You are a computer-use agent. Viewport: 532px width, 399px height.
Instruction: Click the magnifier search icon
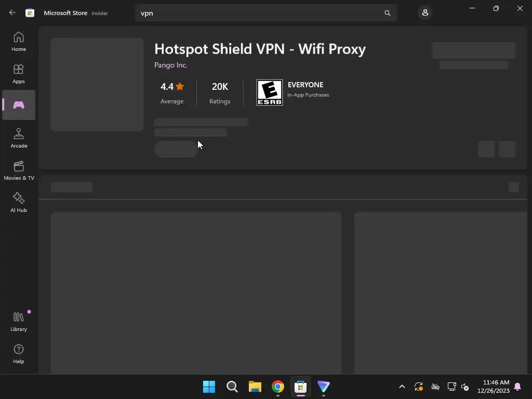pos(387,13)
